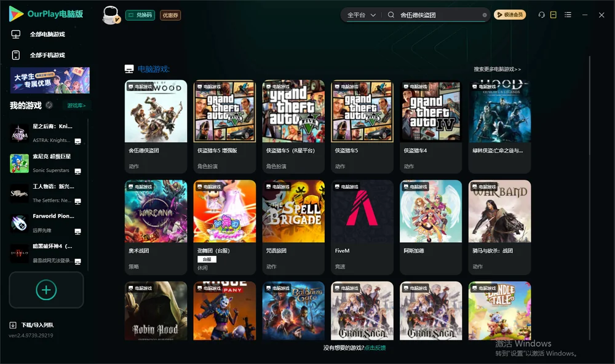The height and width of the screenshot is (364, 615).
Task: Open the FiveM game card
Action: pyautogui.click(x=362, y=227)
